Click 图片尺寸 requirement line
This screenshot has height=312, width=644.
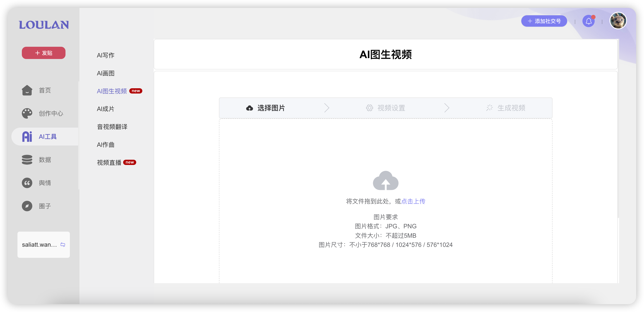coord(386,245)
